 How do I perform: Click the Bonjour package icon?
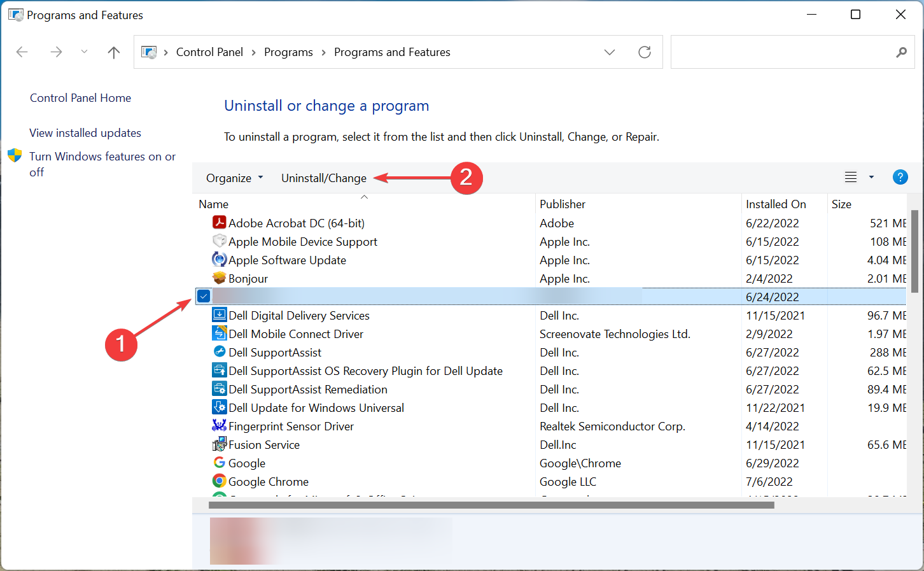[x=219, y=278]
